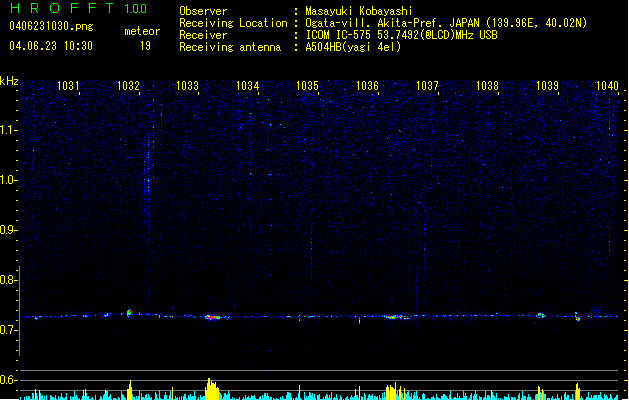Click time marker 1035
The height and width of the screenshot is (400, 629).
[x=307, y=86]
